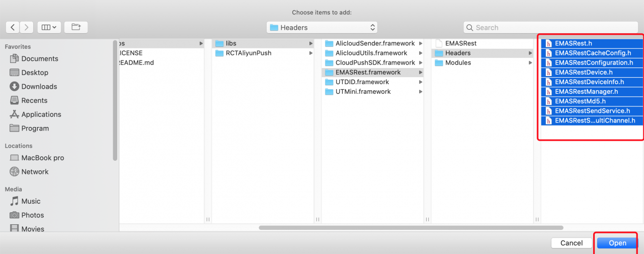Viewport: 644px width, 254px height.
Task: Click the h icon of EMASRestManager.h
Action: 549,92
